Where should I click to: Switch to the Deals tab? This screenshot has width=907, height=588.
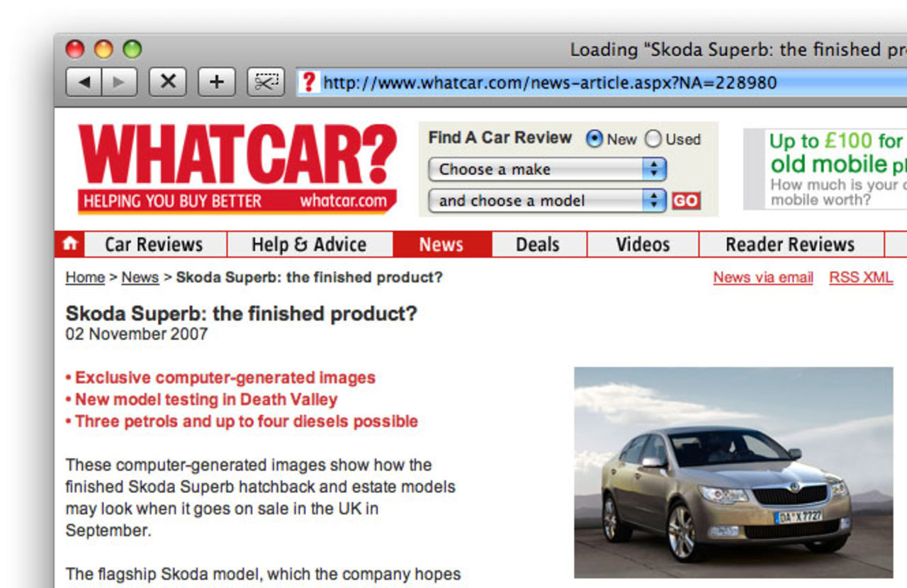coord(537,244)
